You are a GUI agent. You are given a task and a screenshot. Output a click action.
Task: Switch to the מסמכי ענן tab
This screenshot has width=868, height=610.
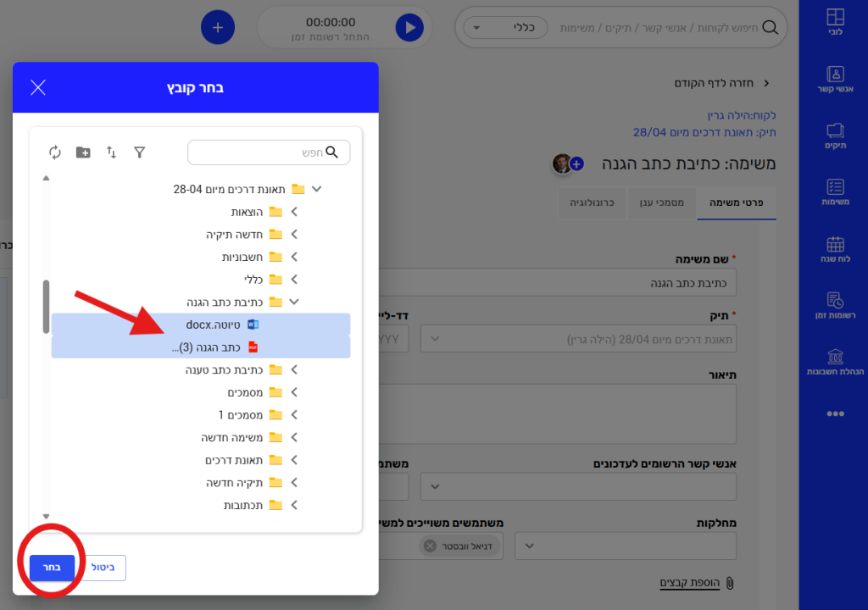(661, 203)
